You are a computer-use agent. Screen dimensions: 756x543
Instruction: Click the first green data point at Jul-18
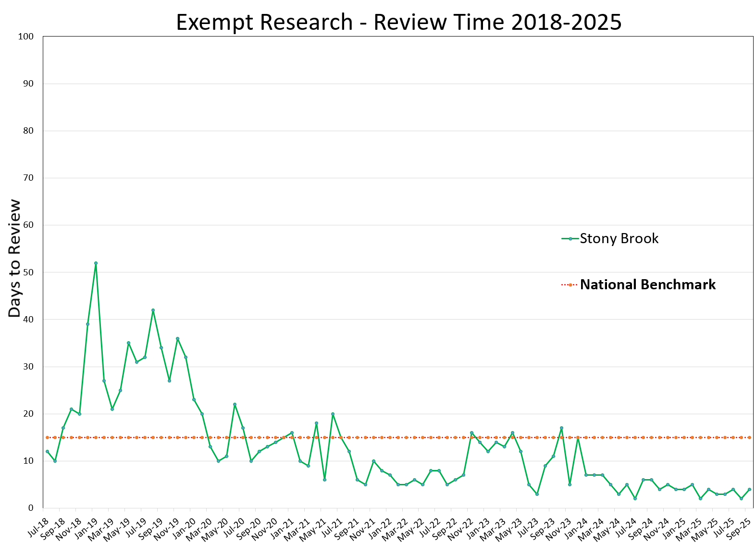click(47, 451)
